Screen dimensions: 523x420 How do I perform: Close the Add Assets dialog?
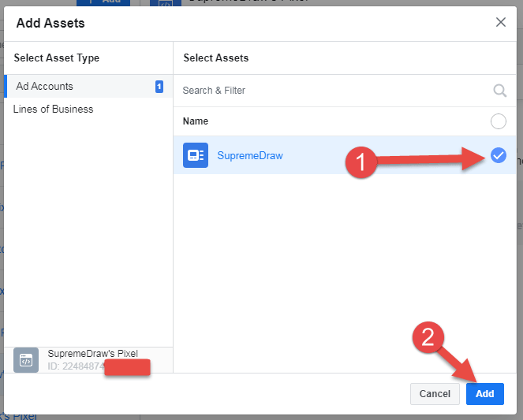tap(500, 22)
